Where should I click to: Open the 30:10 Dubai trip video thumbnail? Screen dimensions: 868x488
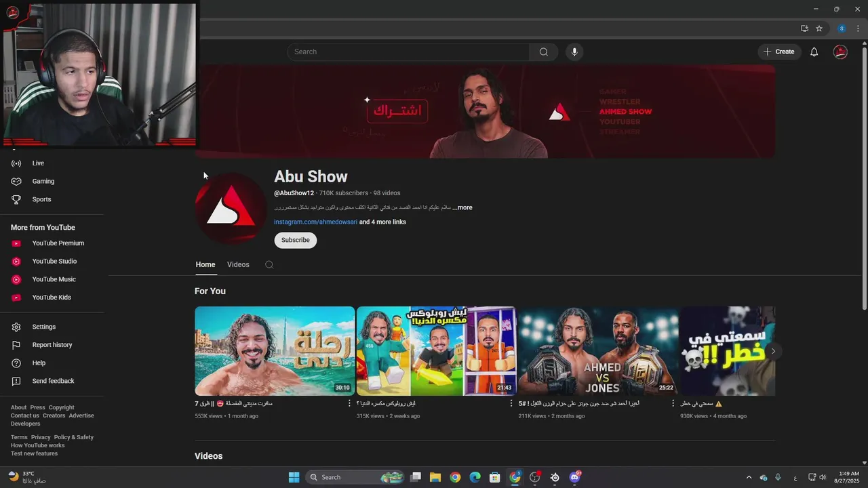tap(275, 351)
